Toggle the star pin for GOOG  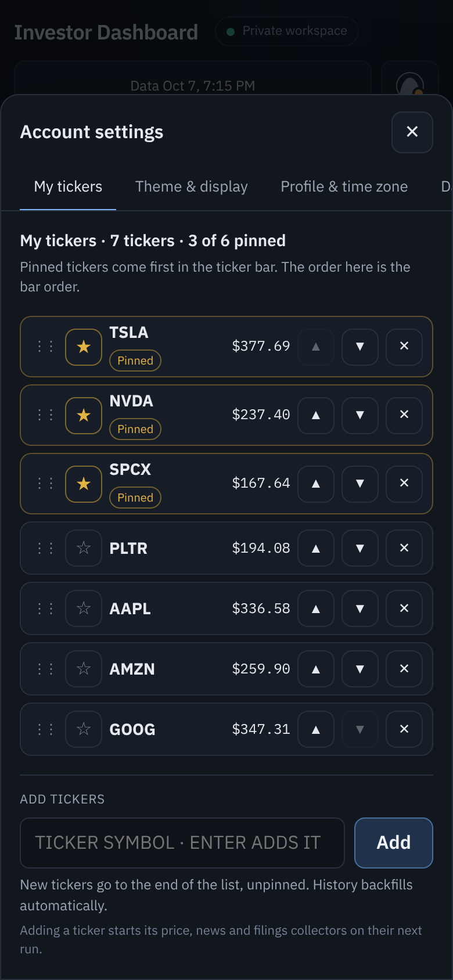tap(84, 729)
